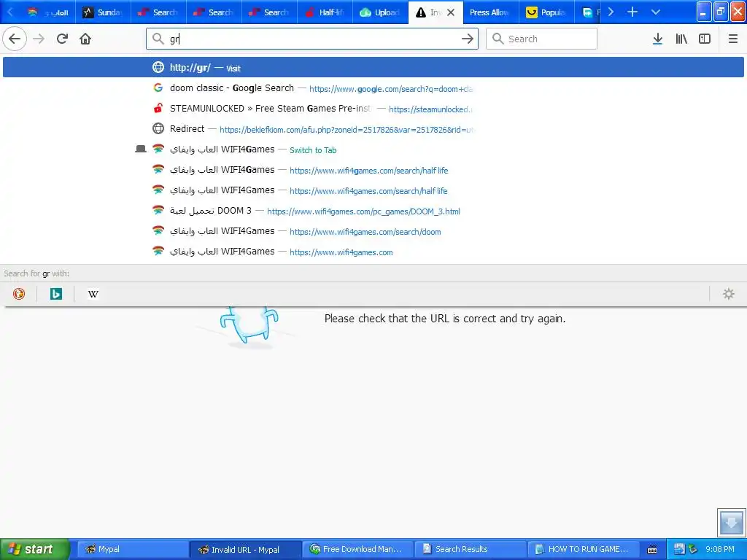Select the DOOM 3 wifi4games suggestion
Viewport: 747px width, 560px height.
point(373,211)
